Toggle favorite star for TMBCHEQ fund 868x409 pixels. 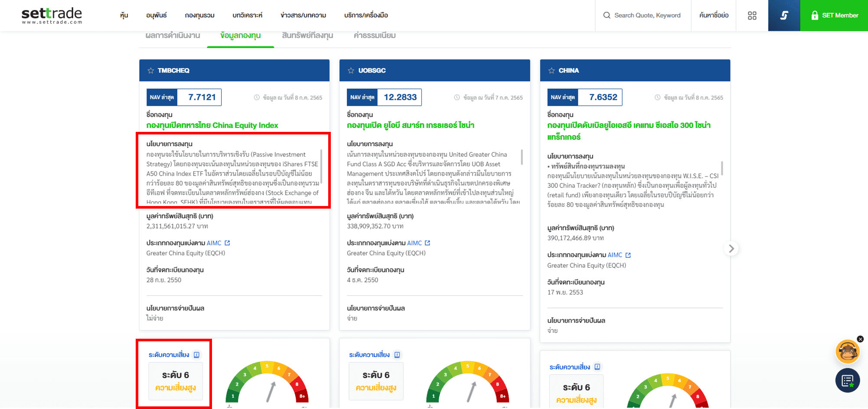pyautogui.click(x=150, y=71)
